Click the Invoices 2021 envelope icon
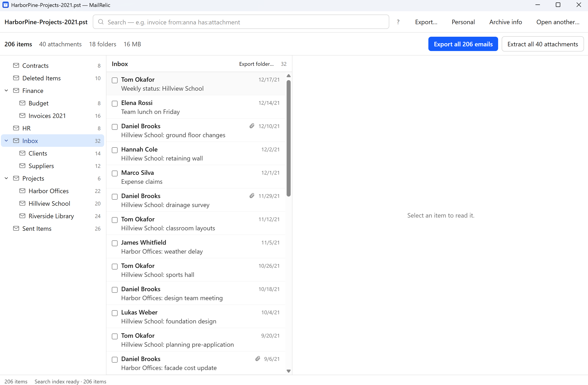Viewport: 588px width, 385px height. pyautogui.click(x=22, y=115)
